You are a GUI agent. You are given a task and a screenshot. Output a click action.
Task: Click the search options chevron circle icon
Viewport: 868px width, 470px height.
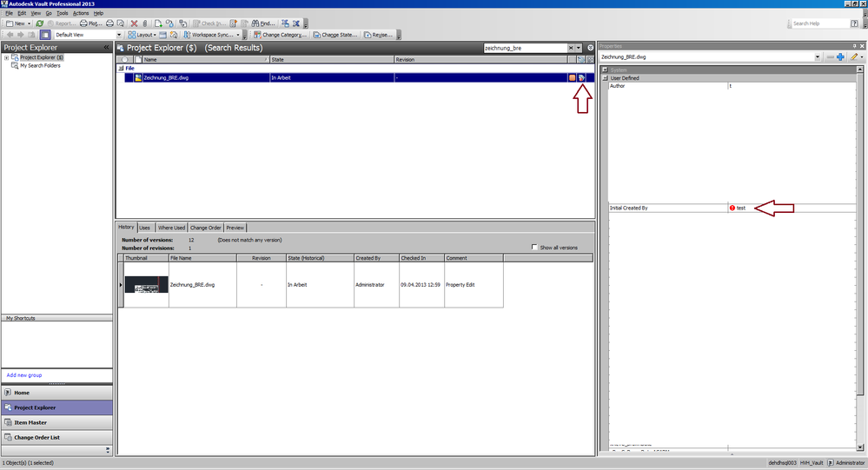(x=590, y=48)
